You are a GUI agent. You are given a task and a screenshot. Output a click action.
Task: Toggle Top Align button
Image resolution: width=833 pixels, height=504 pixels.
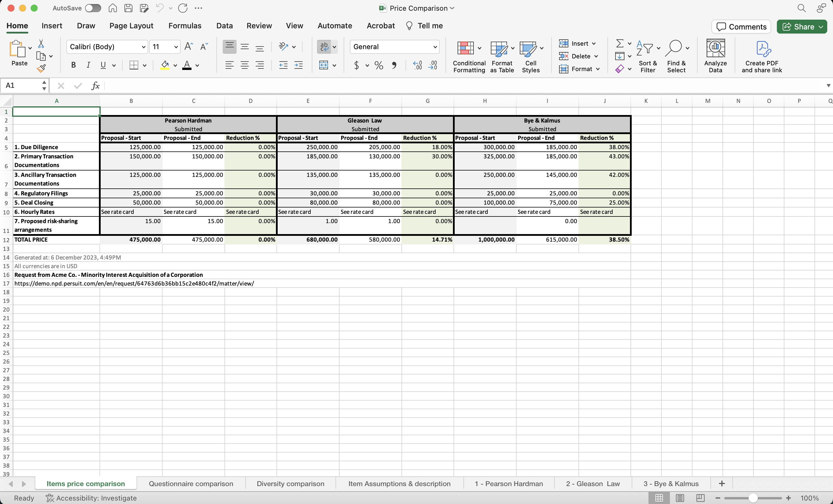[x=230, y=47]
